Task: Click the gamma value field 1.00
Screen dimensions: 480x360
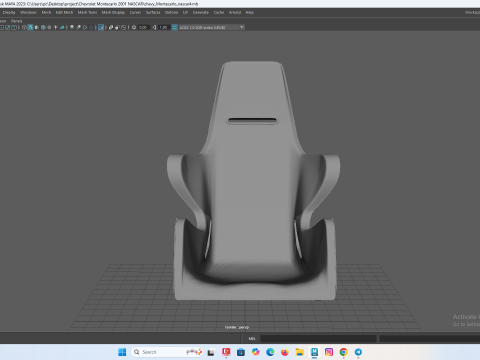Action: 163,27
